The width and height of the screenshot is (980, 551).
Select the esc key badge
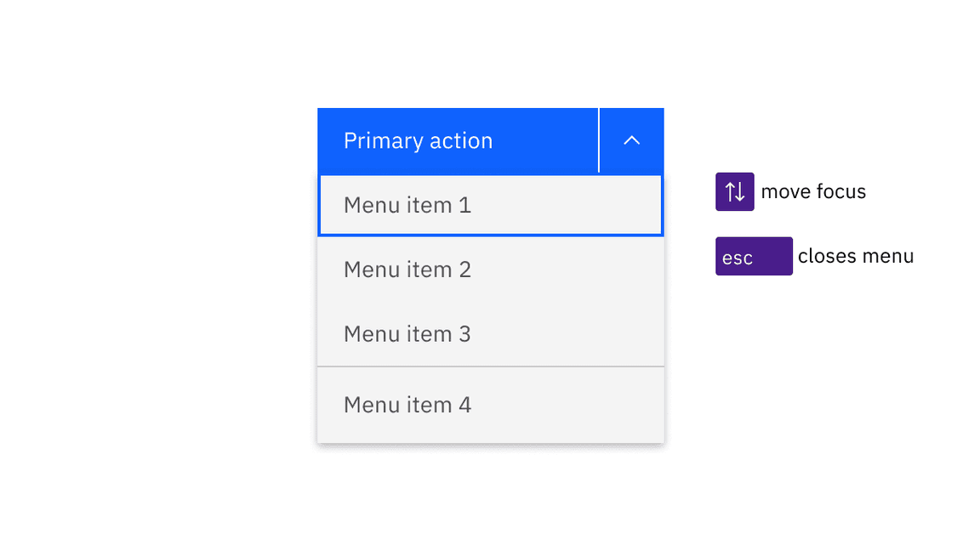pyautogui.click(x=753, y=256)
